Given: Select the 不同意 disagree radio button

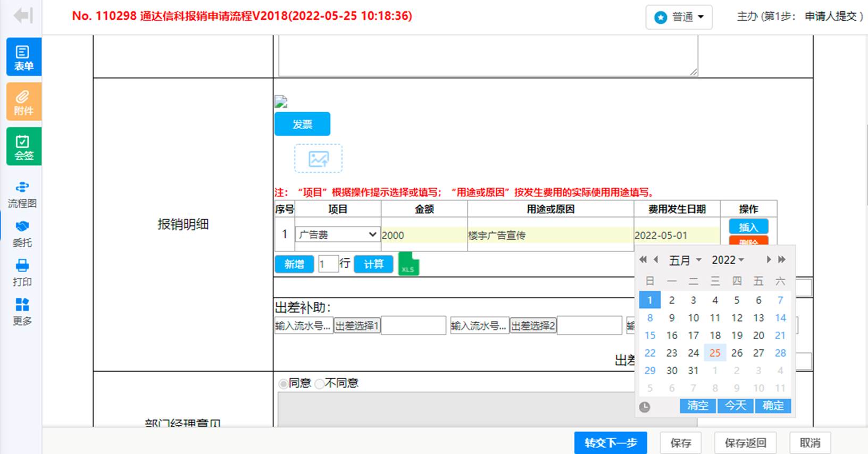Looking at the screenshot, I should coord(320,383).
